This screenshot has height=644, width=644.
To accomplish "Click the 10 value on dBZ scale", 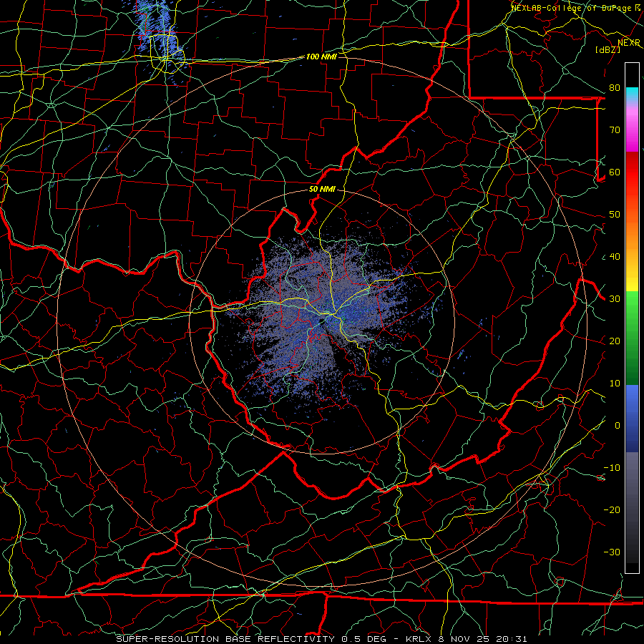I will click(615, 384).
